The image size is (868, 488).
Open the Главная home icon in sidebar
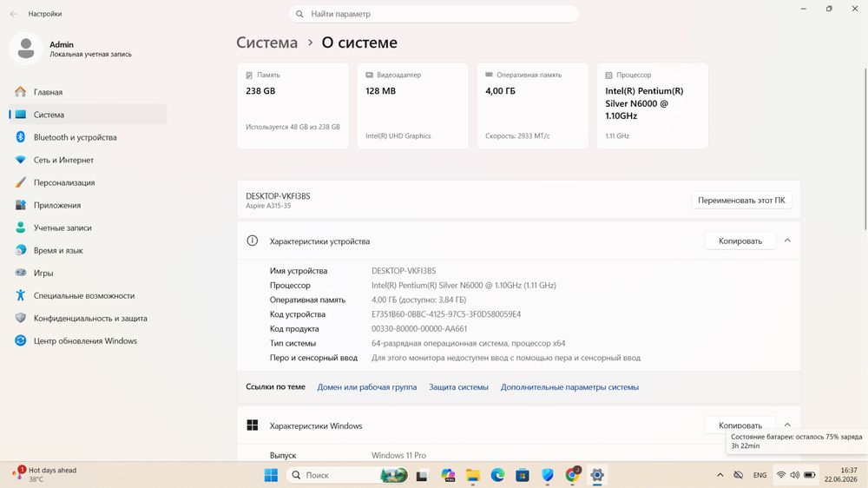(x=21, y=91)
